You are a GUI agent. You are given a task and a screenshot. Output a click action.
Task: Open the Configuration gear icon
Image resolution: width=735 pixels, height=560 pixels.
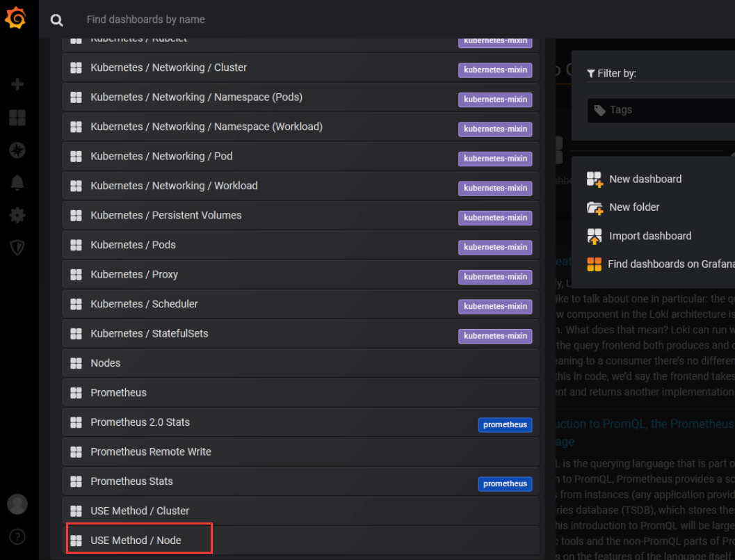click(17, 215)
